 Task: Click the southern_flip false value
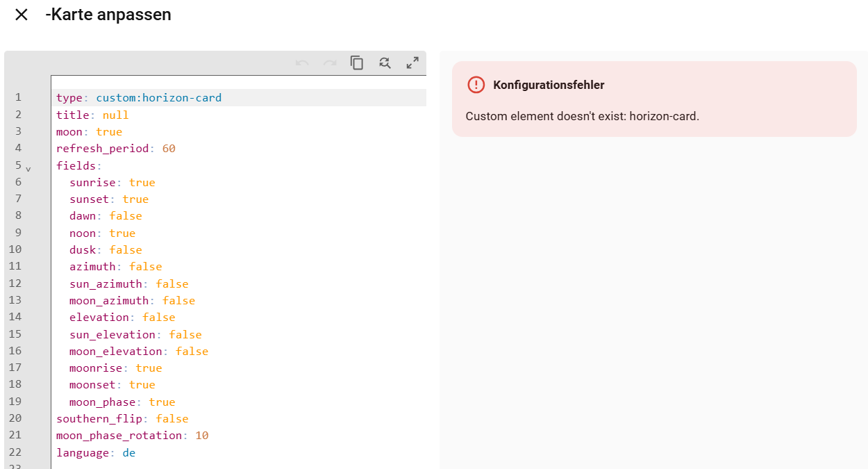(x=172, y=419)
